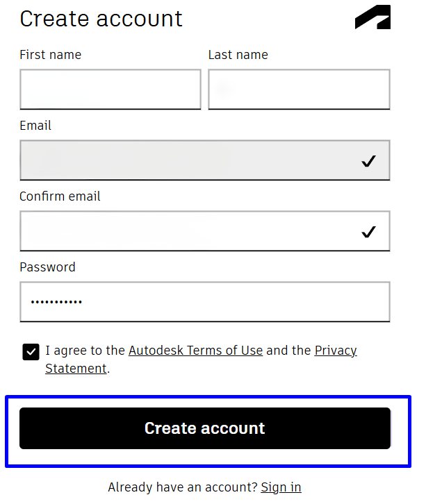Uncheck the terms agreement checkbox
The image size is (426, 504).
coord(31,352)
